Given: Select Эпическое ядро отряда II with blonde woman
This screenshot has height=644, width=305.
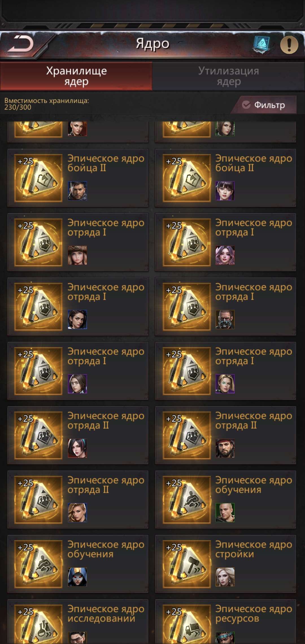Looking at the screenshot, I should coord(78,499).
